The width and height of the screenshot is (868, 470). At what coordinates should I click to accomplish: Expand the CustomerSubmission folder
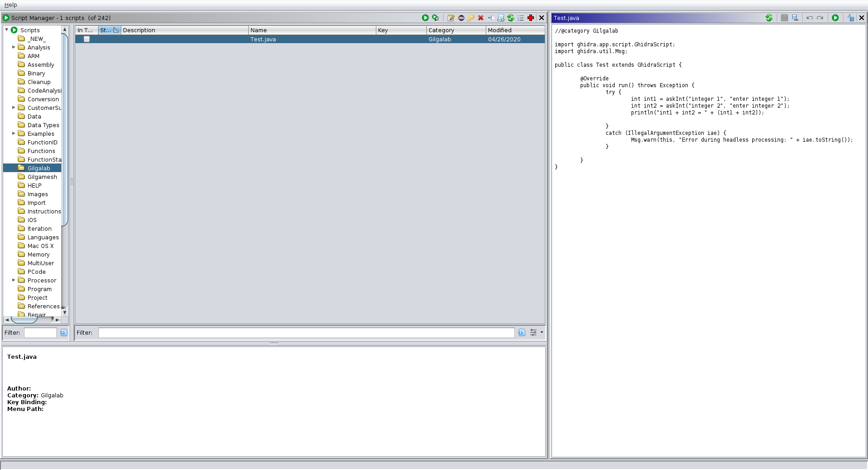click(x=14, y=108)
